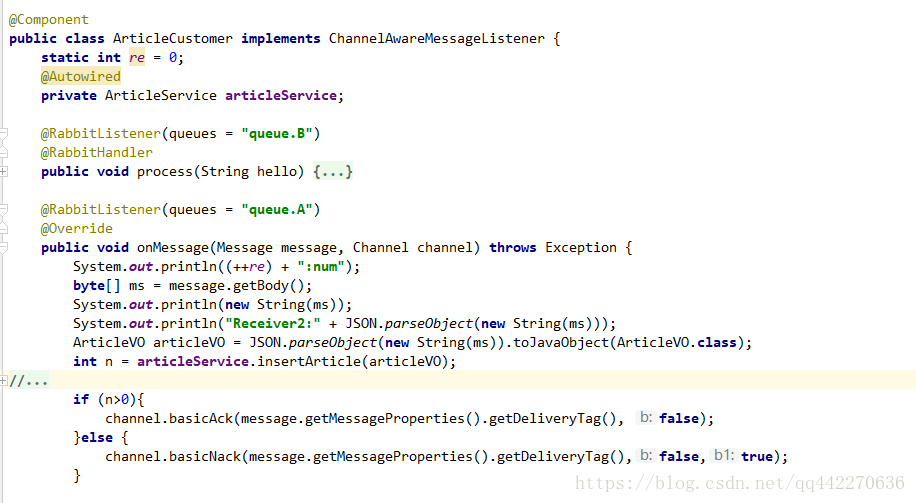
Task: Click the if (n>0) condition
Action: click(109, 399)
